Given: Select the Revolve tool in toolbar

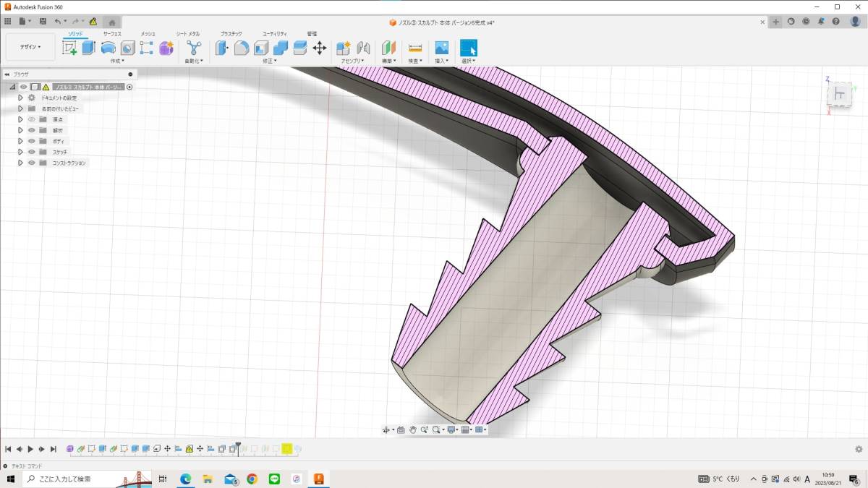Looking at the screenshot, I should coord(108,48).
